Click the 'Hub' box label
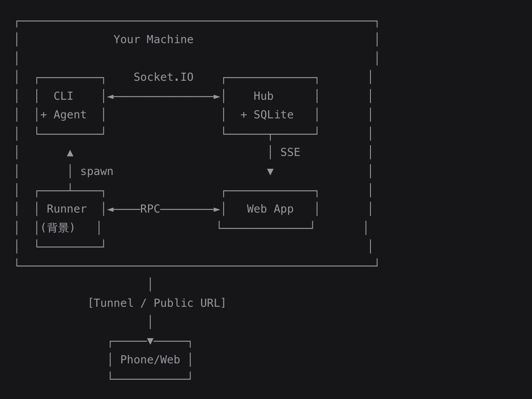The width and height of the screenshot is (532, 399). coord(263,96)
